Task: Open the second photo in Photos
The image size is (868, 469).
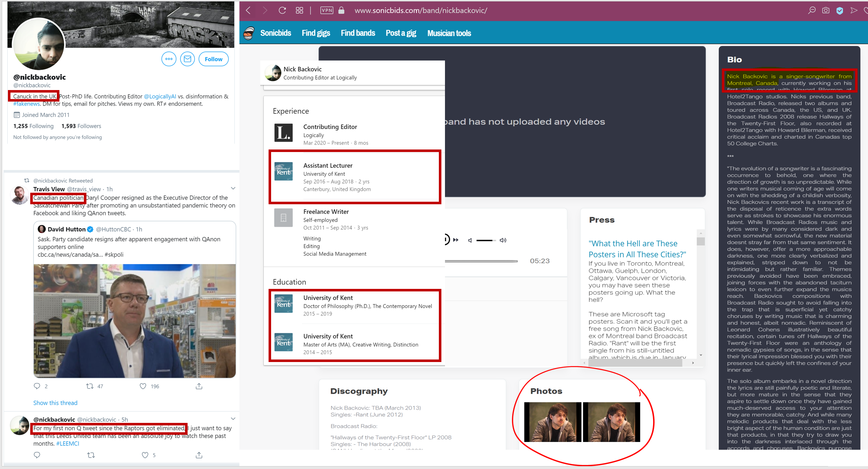Action: [611, 422]
